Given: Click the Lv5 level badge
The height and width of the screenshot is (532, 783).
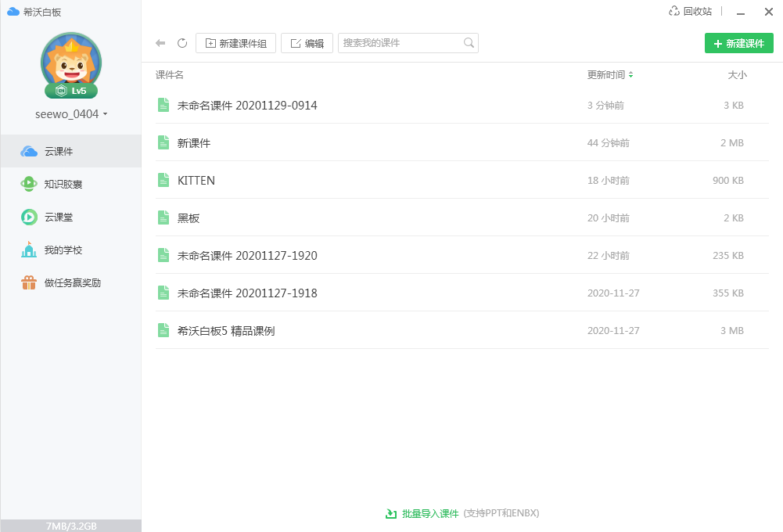Looking at the screenshot, I should coord(71,91).
